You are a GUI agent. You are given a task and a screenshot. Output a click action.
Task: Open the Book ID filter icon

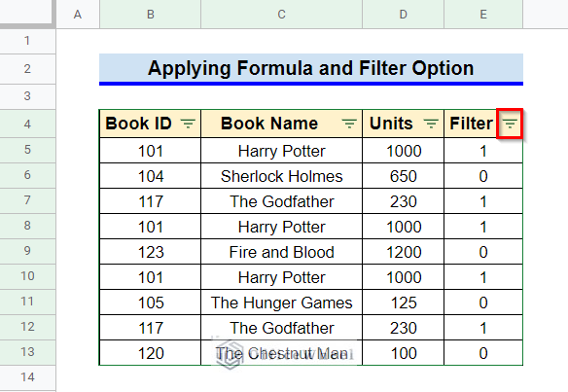tap(188, 124)
